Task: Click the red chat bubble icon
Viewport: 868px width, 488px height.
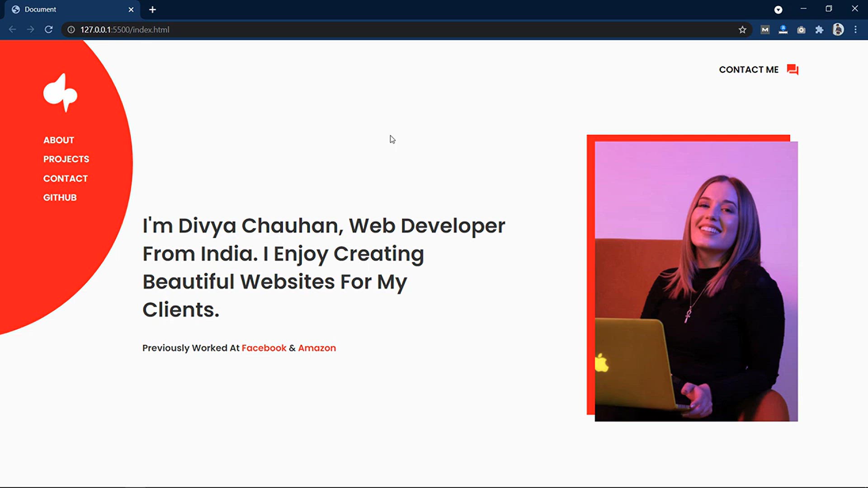Action: click(793, 70)
